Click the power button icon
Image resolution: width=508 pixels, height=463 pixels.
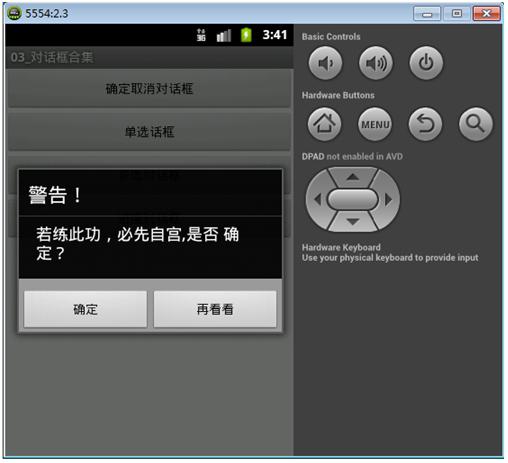tap(426, 63)
